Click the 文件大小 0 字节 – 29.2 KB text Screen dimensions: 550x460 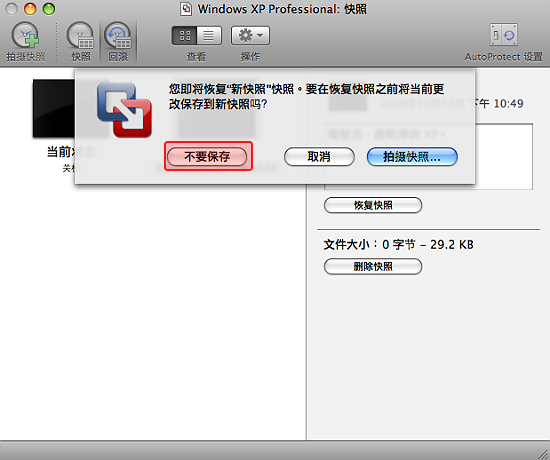(x=398, y=245)
